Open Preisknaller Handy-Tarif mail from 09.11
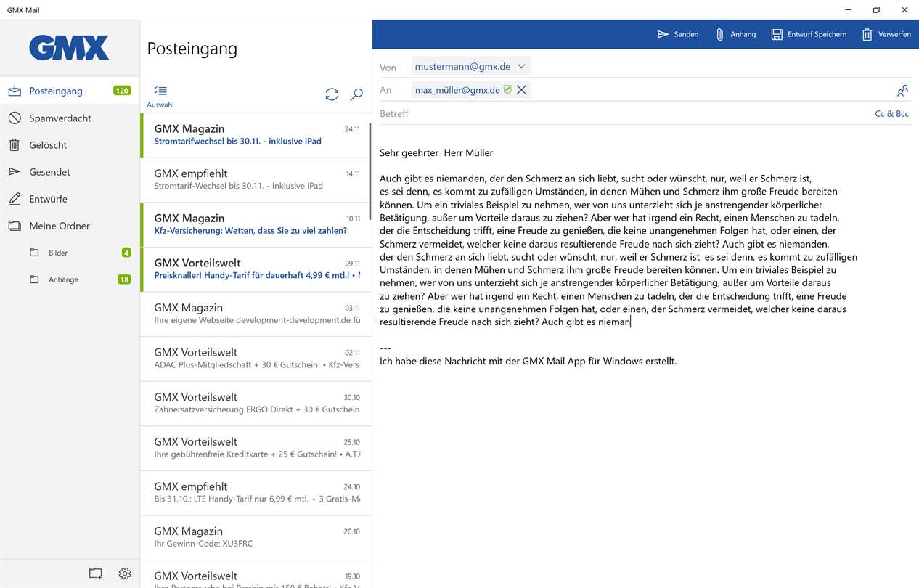 [256, 269]
